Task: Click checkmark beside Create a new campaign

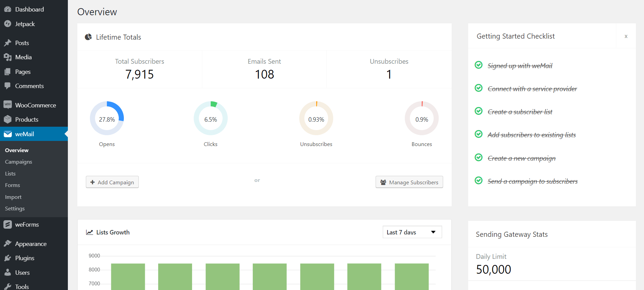Action: coord(478,158)
